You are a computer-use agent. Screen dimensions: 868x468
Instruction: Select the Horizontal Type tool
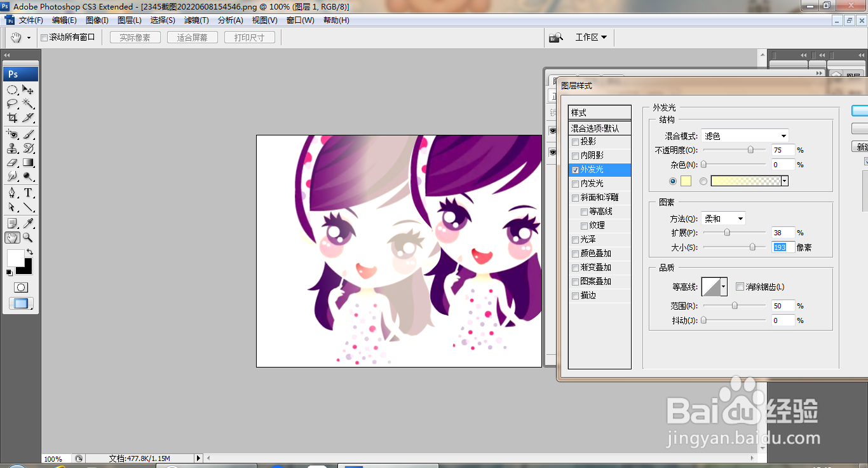tap(29, 193)
